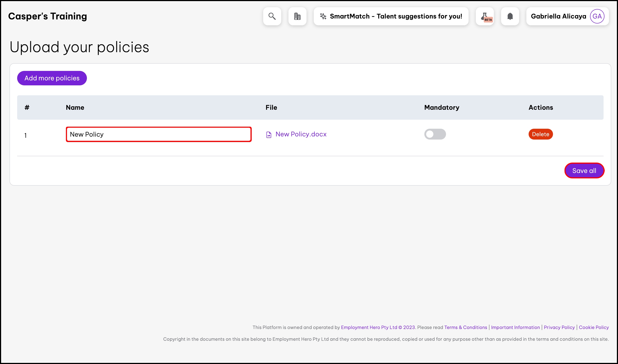Open the Cookie Policy footer link
Image resolution: width=618 pixels, height=364 pixels.
coord(594,327)
